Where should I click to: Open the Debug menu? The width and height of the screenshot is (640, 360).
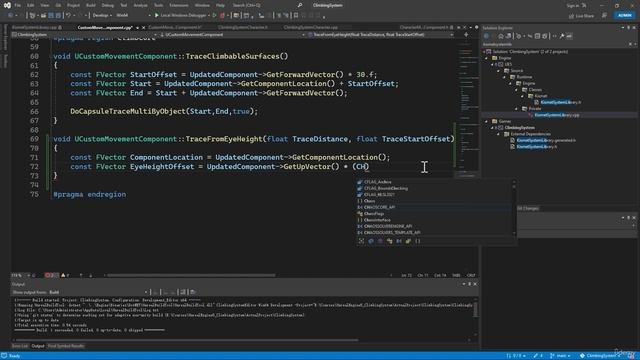tap(108, 5)
